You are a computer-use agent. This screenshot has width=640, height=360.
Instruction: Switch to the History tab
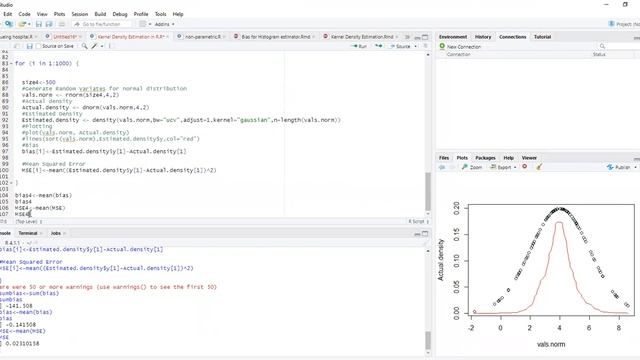pos(483,37)
